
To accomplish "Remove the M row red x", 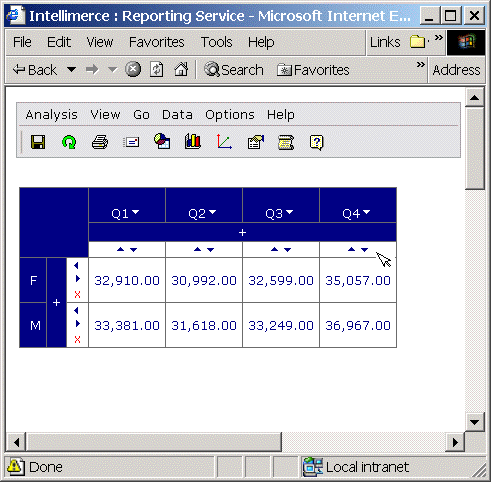I will (x=77, y=340).
